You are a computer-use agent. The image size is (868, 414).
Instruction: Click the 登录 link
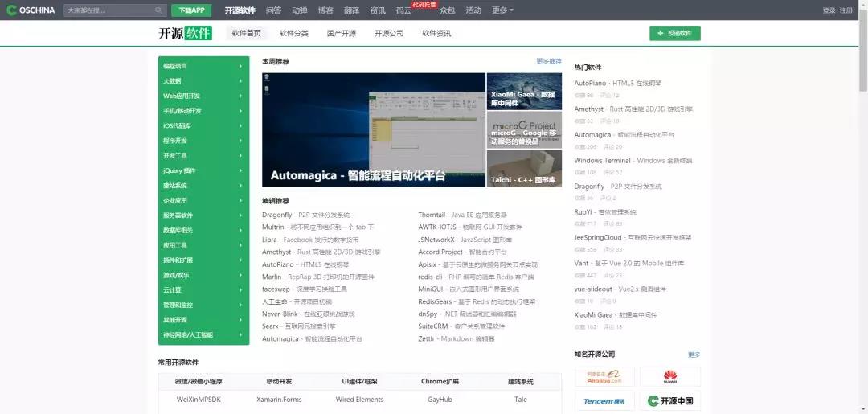coord(829,10)
